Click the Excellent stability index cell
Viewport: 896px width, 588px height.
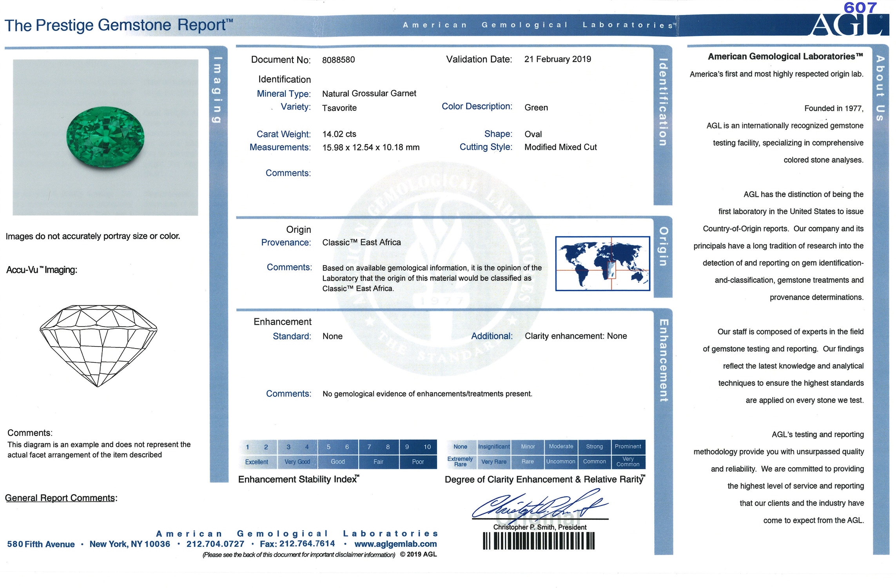coord(257,462)
